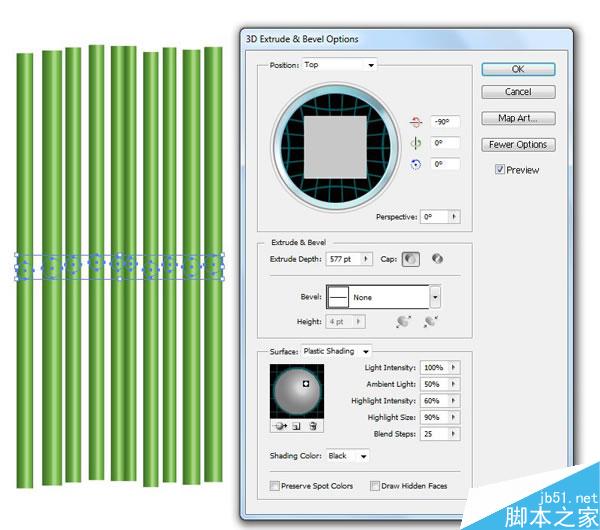
Task: Click the Light Intensity 100% field
Action: [x=435, y=367]
